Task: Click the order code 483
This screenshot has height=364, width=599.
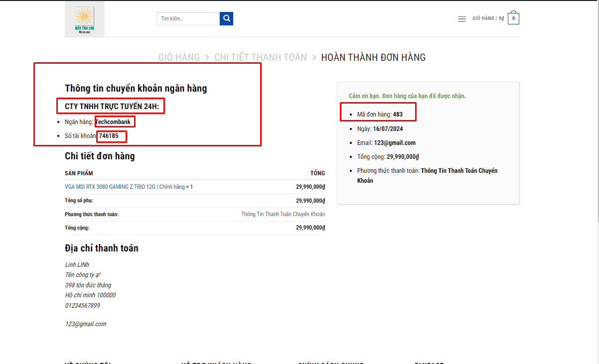Action: point(398,115)
